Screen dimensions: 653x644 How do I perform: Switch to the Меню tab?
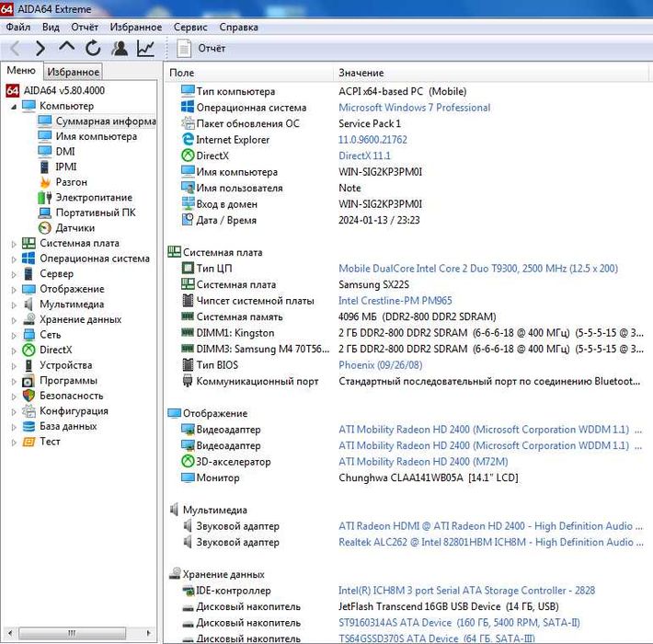21,71
